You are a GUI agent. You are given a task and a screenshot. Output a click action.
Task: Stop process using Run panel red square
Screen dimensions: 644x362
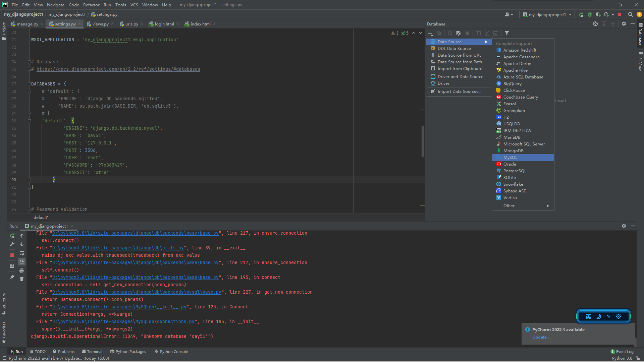[x=12, y=255]
